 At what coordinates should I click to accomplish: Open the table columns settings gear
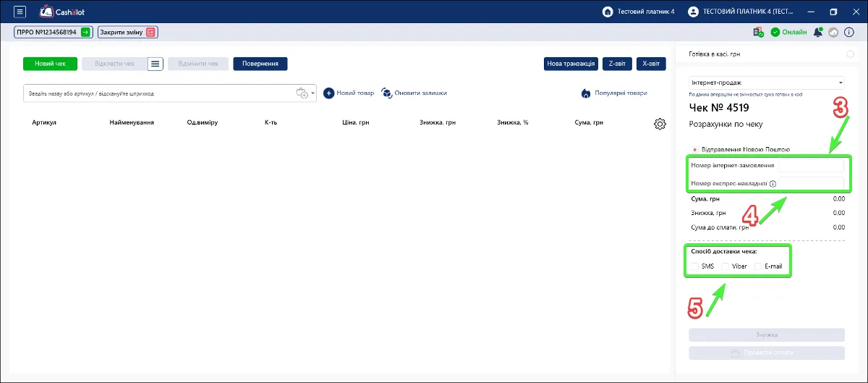coord(660,124)
